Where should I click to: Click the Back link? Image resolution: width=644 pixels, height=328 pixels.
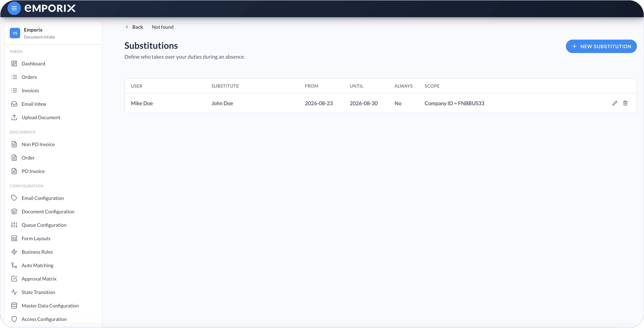138,27
